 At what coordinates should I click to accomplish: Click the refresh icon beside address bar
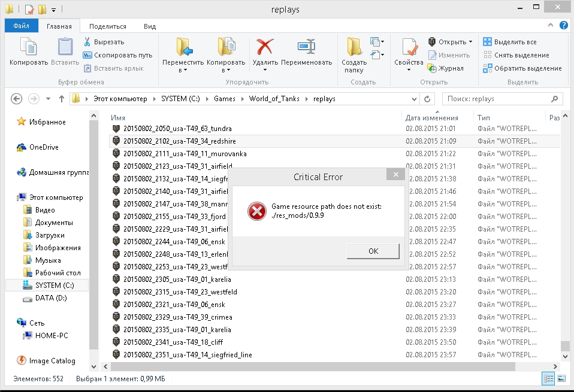[x=427, y=99]
